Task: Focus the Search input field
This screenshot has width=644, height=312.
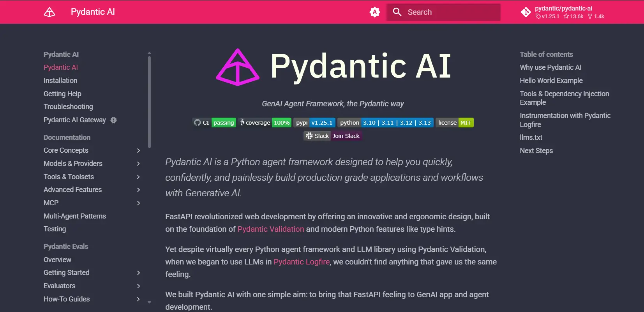Action: (443, 12)
